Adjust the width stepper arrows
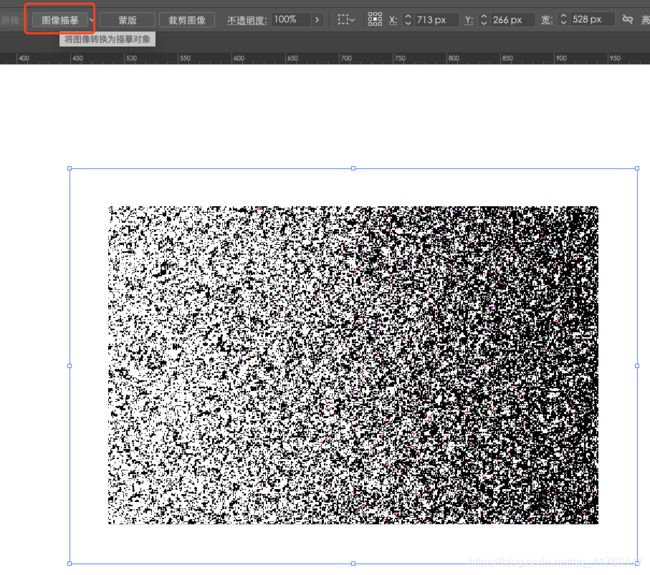Screen dimensions: 650x575 (563, 19)
